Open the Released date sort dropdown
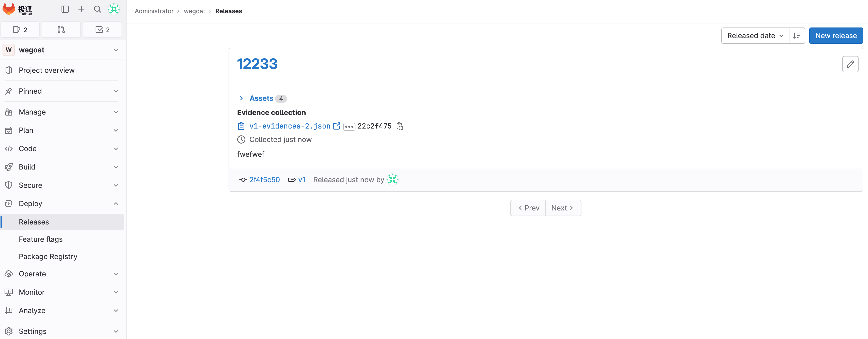Image resolution: width=868 pixels, height=339 pixels. pyautogui.click(x=755, y=36)
